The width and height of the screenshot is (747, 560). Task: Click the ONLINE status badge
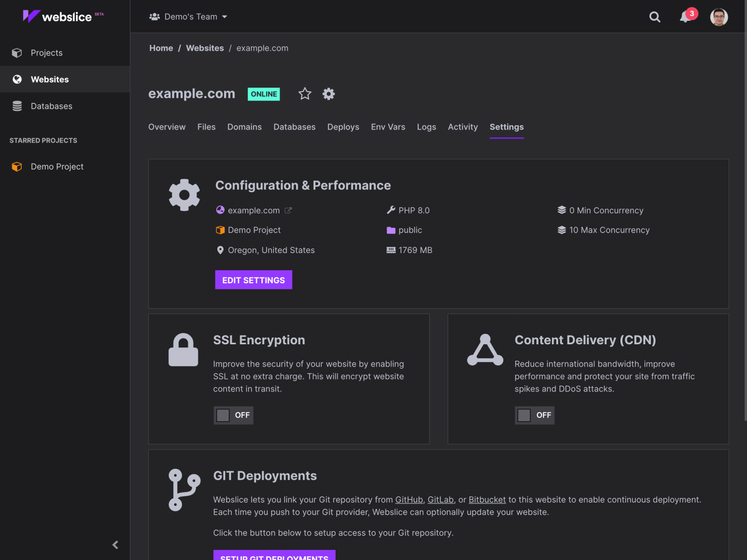pos(264,94)
